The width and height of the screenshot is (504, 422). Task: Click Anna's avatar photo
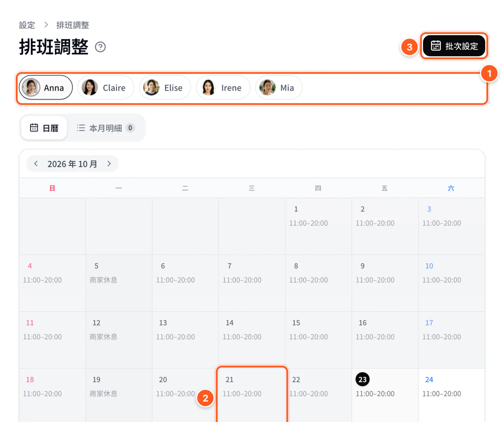[x=31, y=87]
